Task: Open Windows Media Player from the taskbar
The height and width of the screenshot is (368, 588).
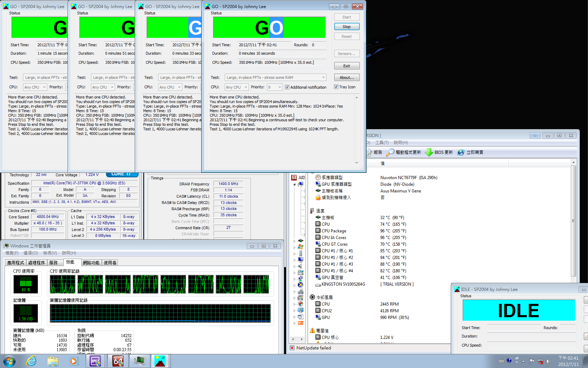Action: pos(74,361)
